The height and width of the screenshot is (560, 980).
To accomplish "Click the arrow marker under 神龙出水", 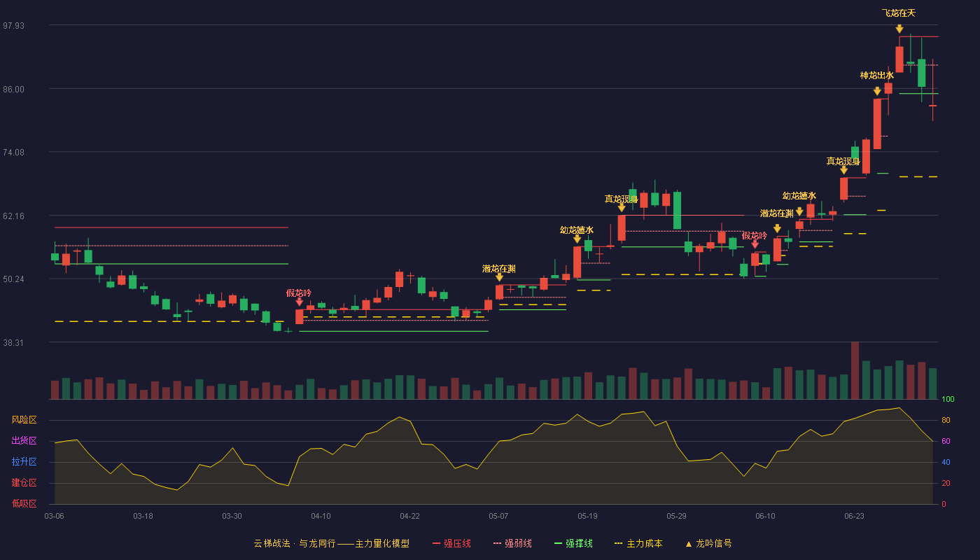I will point(877,91).
